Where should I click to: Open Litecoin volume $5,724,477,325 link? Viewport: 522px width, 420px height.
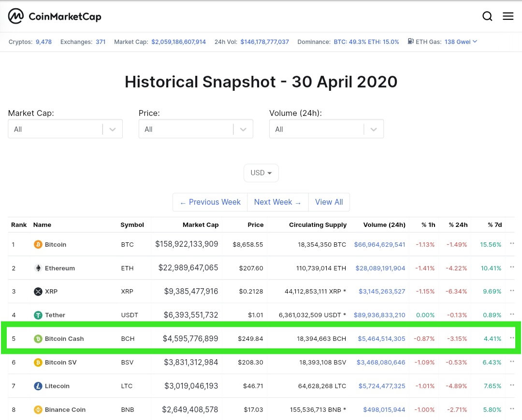click(x=382, y=386)
